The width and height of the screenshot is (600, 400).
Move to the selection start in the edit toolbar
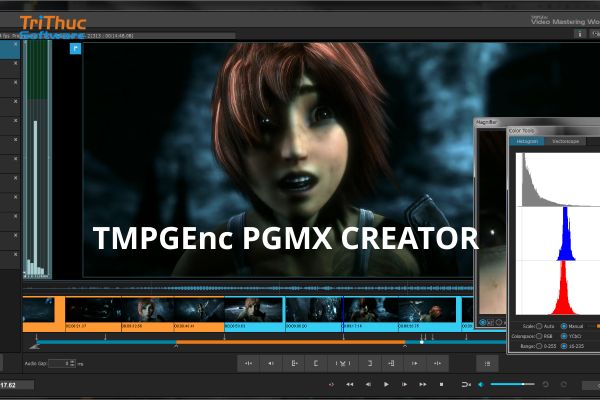[x=294, y=363]
